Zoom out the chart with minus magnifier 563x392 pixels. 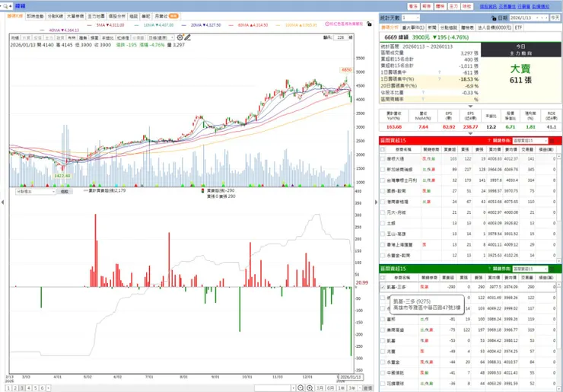(x=301, y=388)
